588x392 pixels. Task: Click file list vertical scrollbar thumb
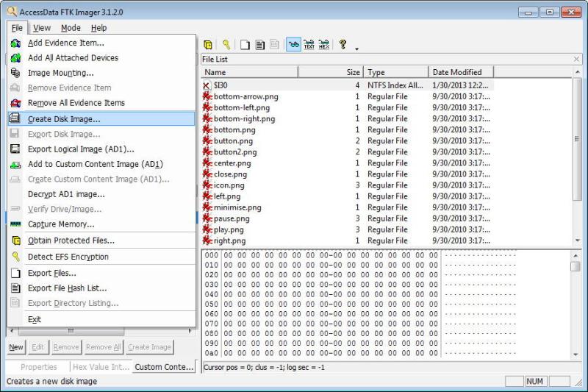(577, 139)
